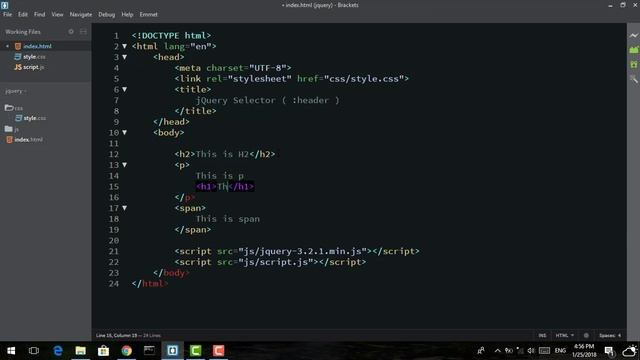
Task: Open touch keyboard tray icon
Action: pyautogui.click(x=544, y=351)
